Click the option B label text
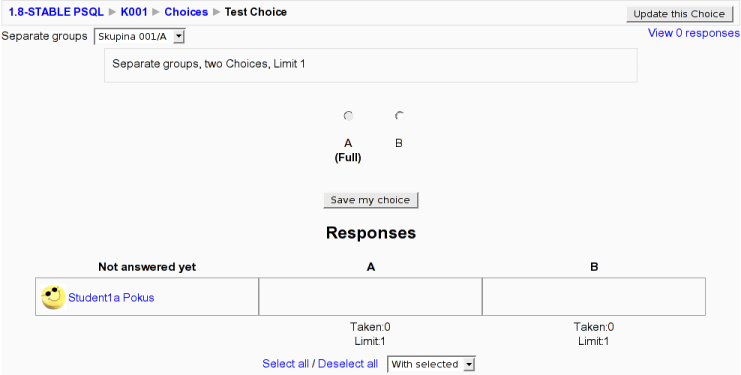Viewport: 741px width, 375px height. pos(399,143)
